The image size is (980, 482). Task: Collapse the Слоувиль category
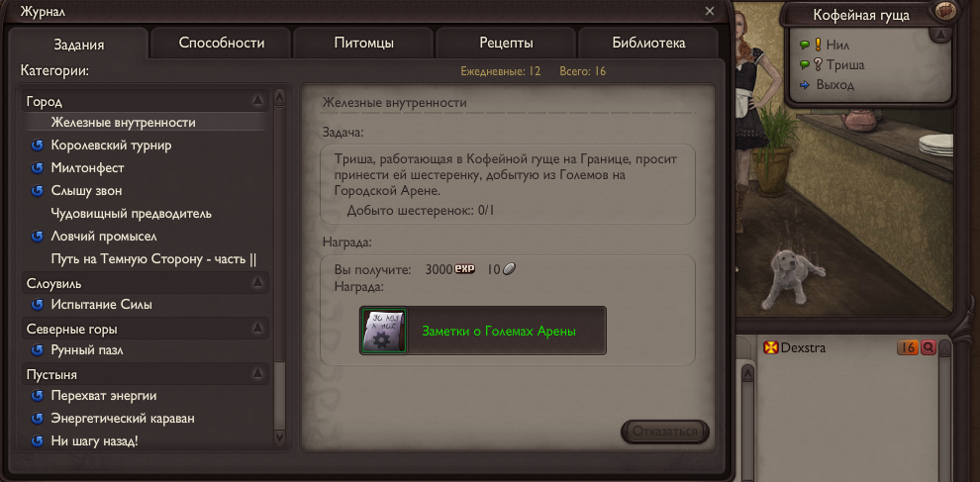(257, 283)
